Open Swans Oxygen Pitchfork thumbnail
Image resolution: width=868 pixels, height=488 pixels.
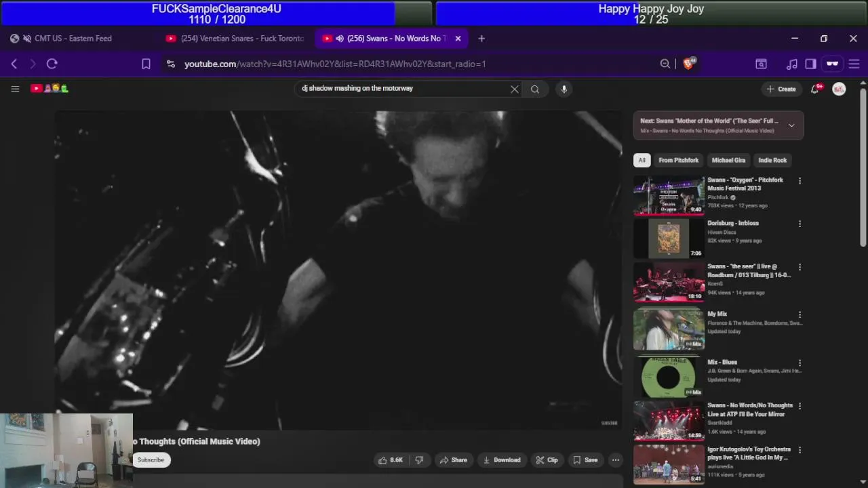point(669,195)
